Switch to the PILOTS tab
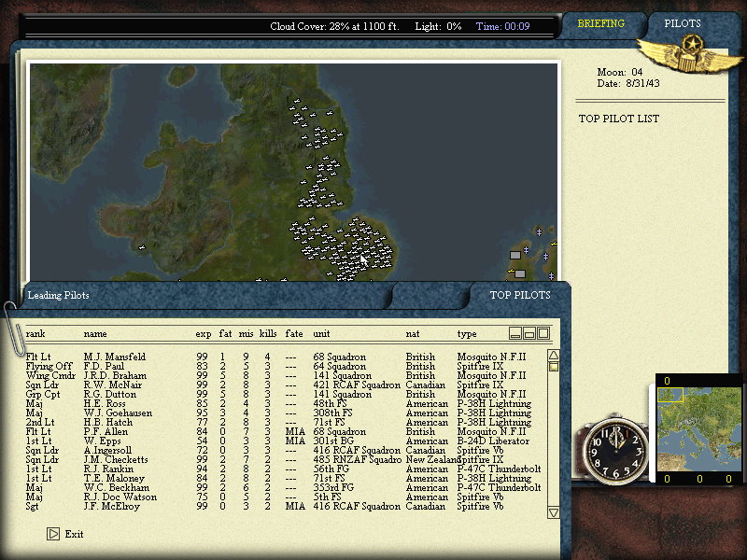Viewport: 747px width, 560px height. coord(683,23)
